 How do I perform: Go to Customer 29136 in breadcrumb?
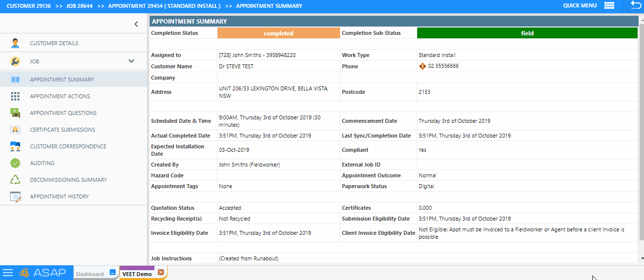[x=29, y=6]
